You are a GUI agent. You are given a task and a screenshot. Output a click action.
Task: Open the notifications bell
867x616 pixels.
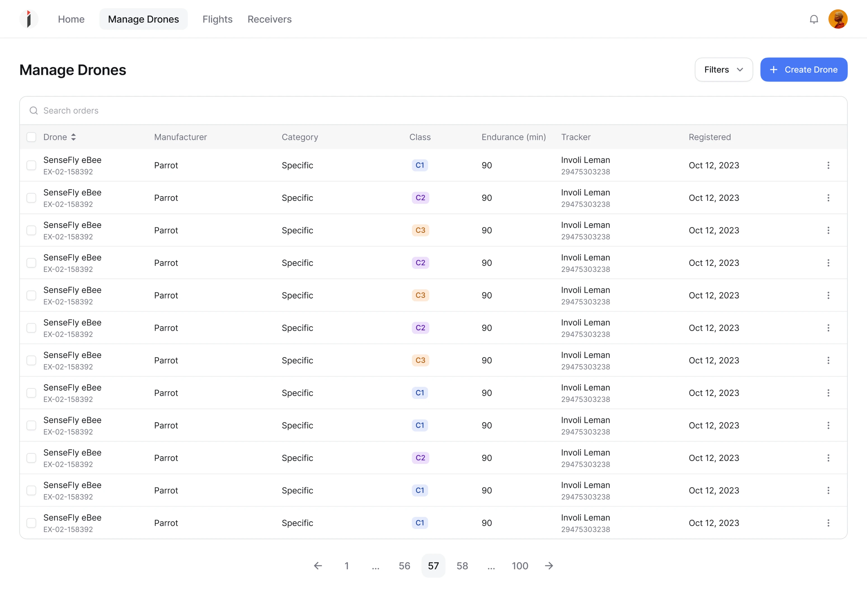[x=814, y=19]
